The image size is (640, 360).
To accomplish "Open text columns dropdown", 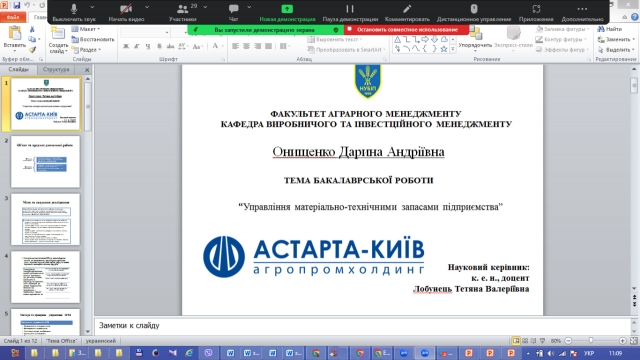I will click(x=285, y=46).
